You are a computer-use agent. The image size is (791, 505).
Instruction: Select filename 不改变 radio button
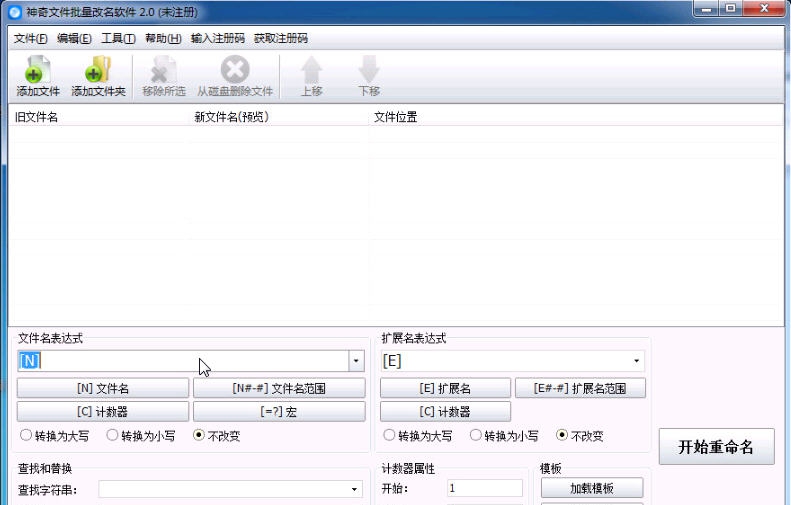(x=199, y=435)
